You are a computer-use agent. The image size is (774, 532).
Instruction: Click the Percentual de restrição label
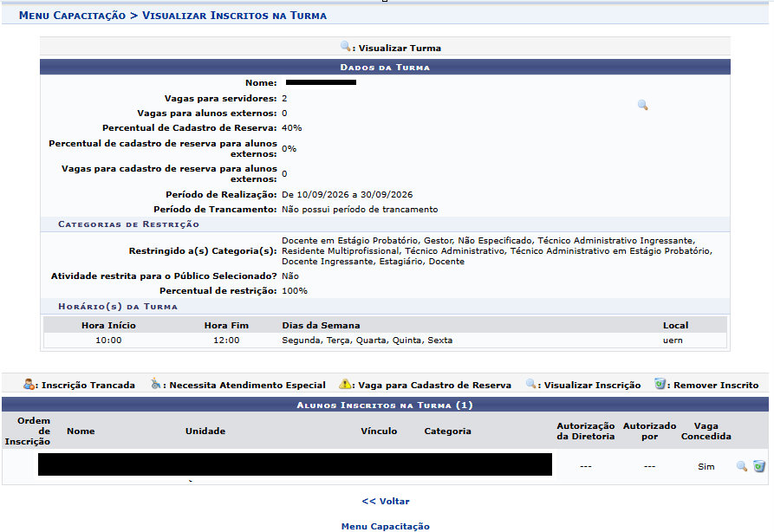218,291
